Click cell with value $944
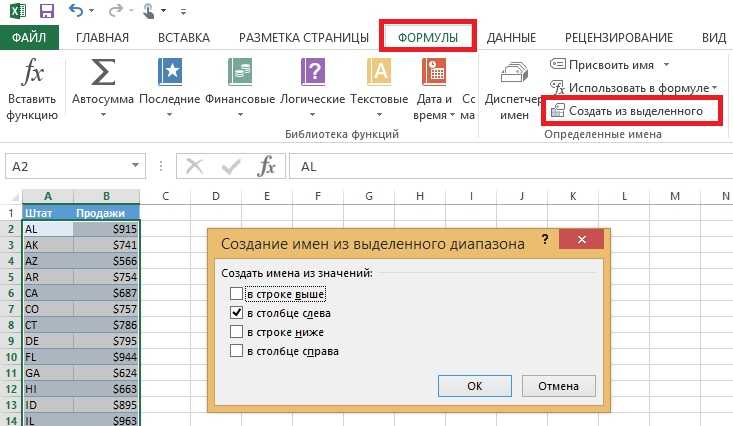 pyautogui.click(x=107, y=357)
